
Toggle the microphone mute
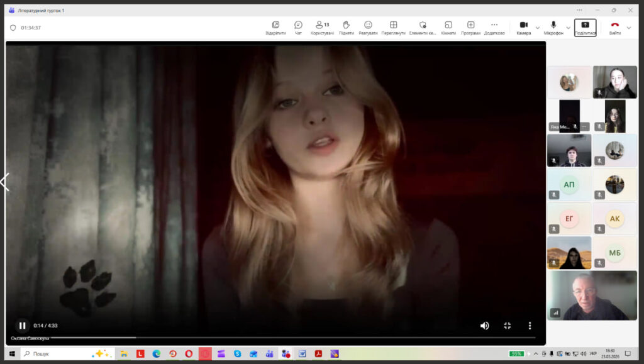553,25
